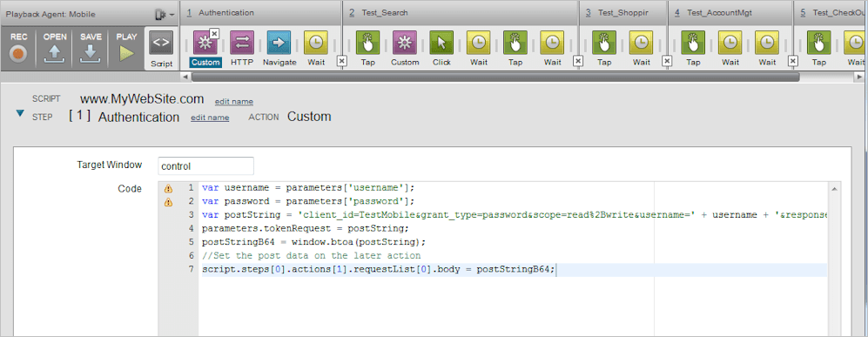Click the 'postStringB64 = window.btoa(postString);' line
868x337 pixels.
(x=313, y=242)
